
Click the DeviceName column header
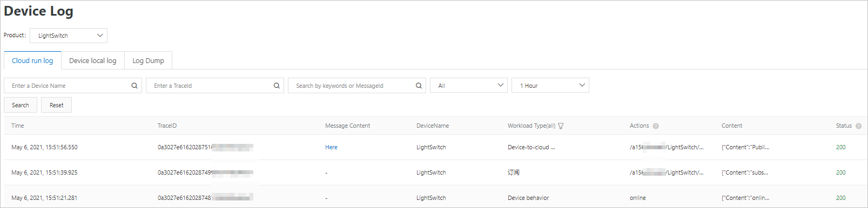point(433,126)
